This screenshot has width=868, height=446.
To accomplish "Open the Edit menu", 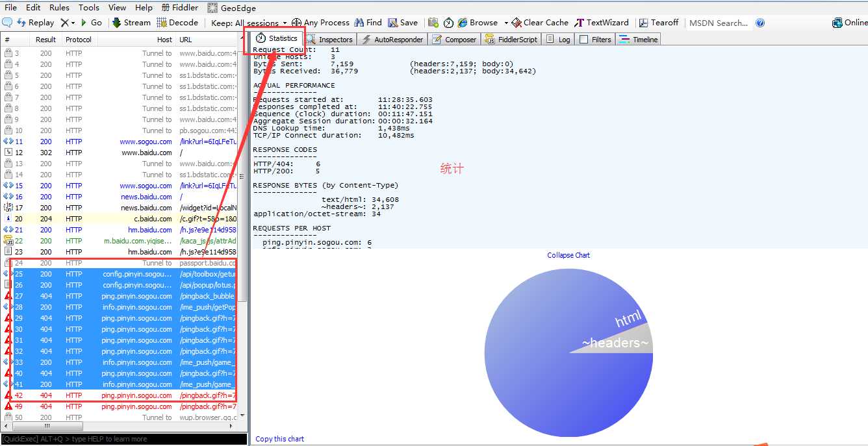I will click(33, 8).
